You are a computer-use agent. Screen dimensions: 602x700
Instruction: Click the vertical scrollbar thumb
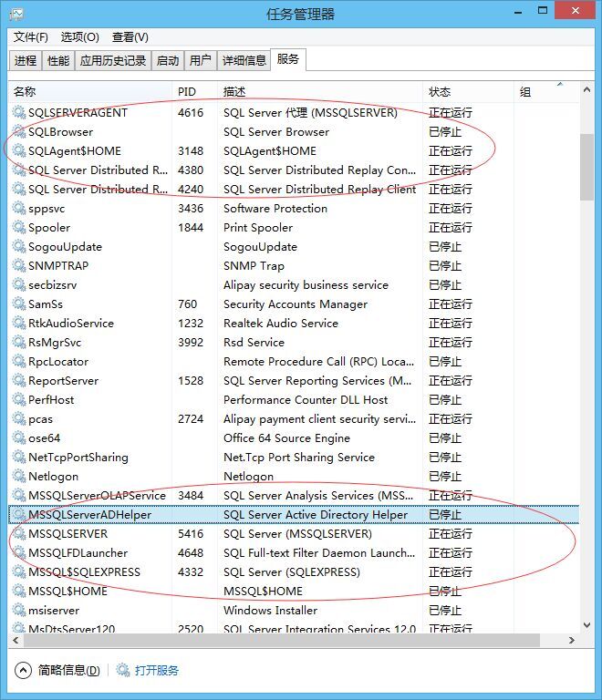point(586,167)
